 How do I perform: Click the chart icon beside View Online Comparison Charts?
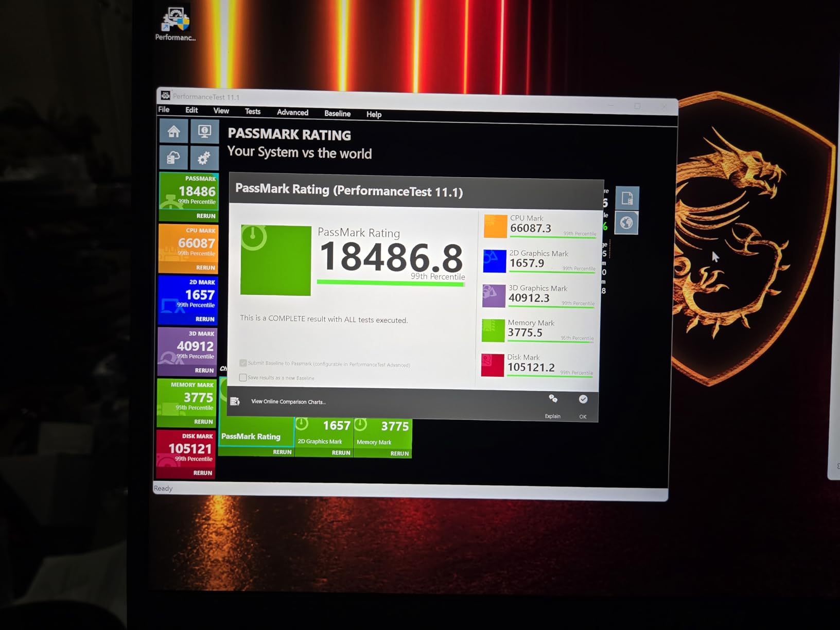235,401
